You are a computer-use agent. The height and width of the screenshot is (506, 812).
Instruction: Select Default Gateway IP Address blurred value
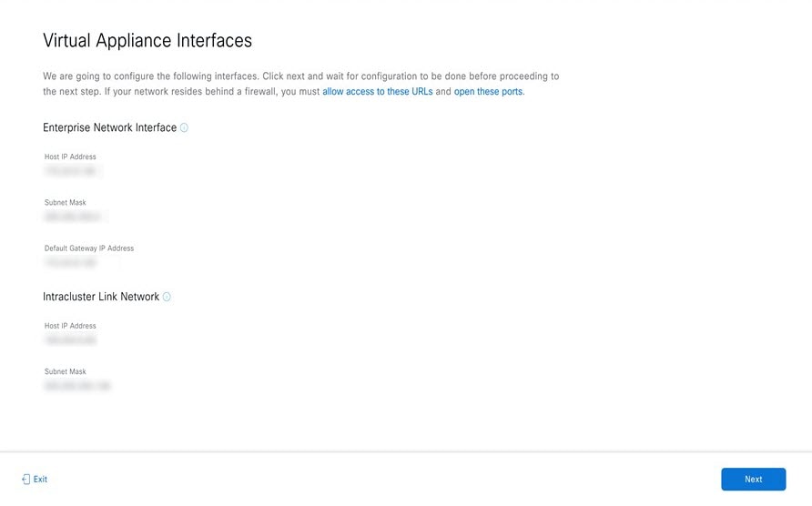click(x=72, y=263)
